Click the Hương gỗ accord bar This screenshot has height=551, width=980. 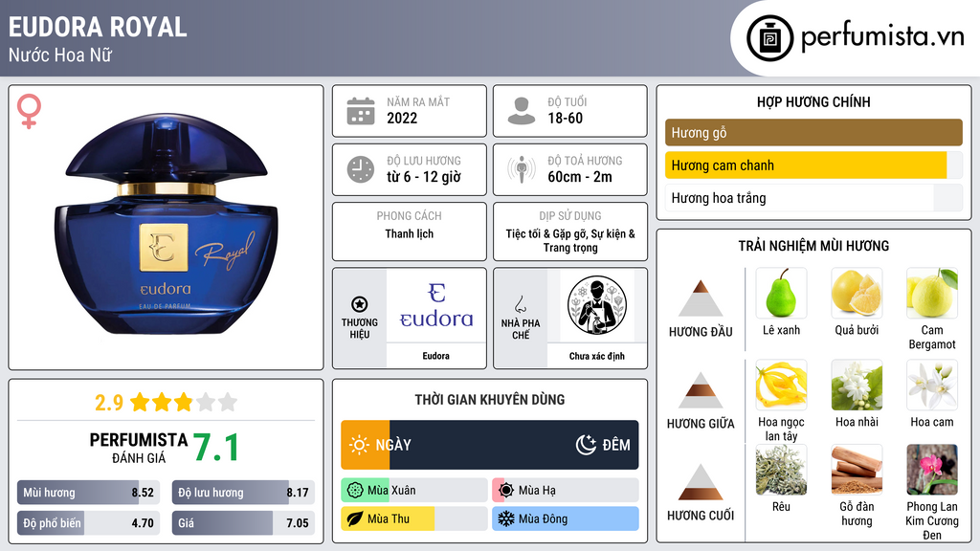pyautogui.click(x=813, y=132)
